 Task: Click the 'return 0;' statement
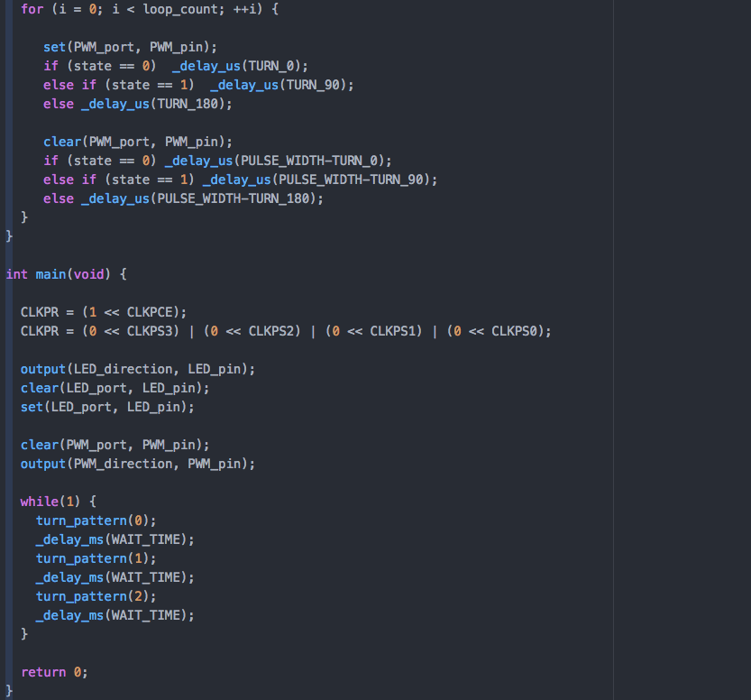(x=54, y=672)
